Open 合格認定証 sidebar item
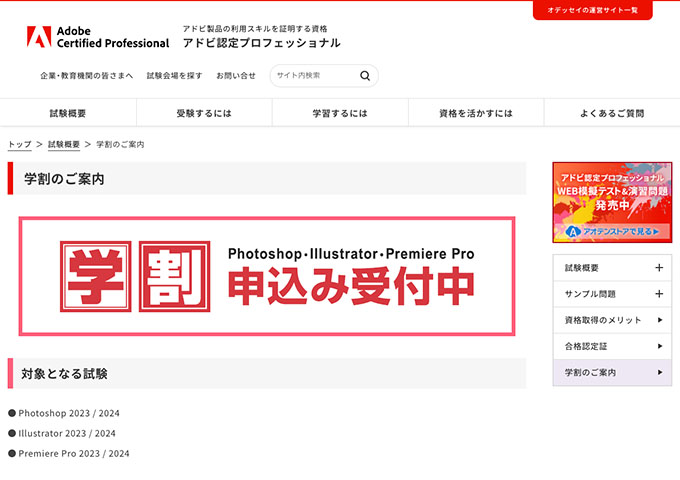Image resolution: width=680 pixels, height=480 pixels. click(x=612, y=346)
